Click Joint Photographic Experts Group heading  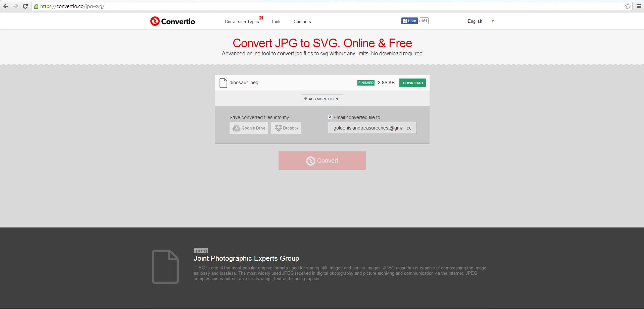coord(246,258)
